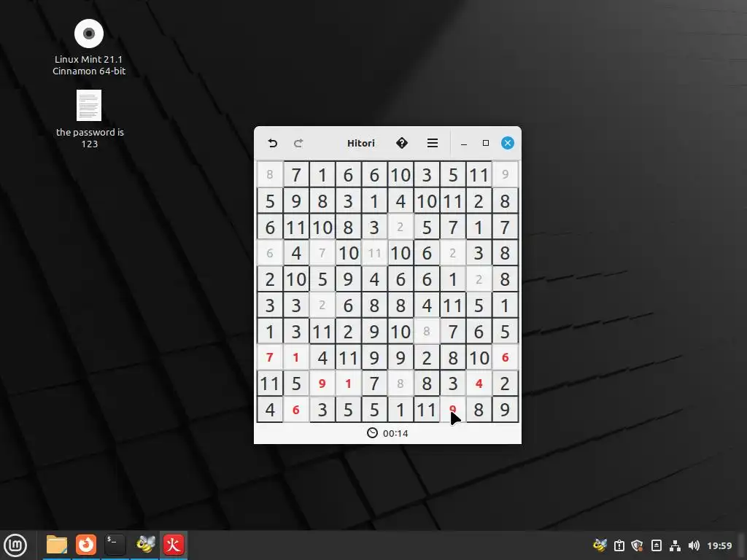This screenshot has height=560, width=747.
Task: Unpaint the greyed 8 in the top-left corner
Action: [x=270, y=174]
